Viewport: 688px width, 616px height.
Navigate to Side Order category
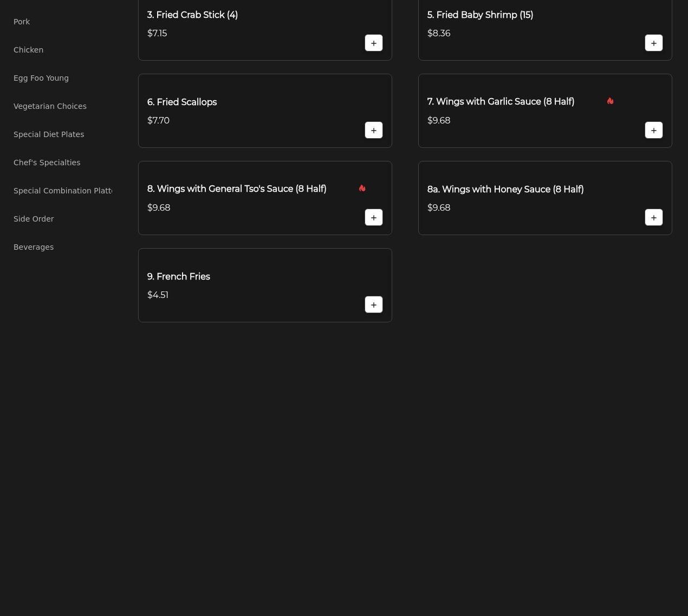(x=34, y=219)
